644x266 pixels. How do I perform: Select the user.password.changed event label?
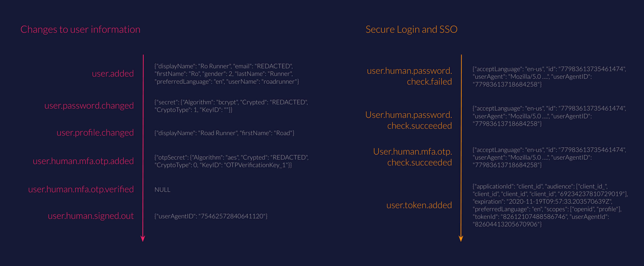tap(89, 105)
